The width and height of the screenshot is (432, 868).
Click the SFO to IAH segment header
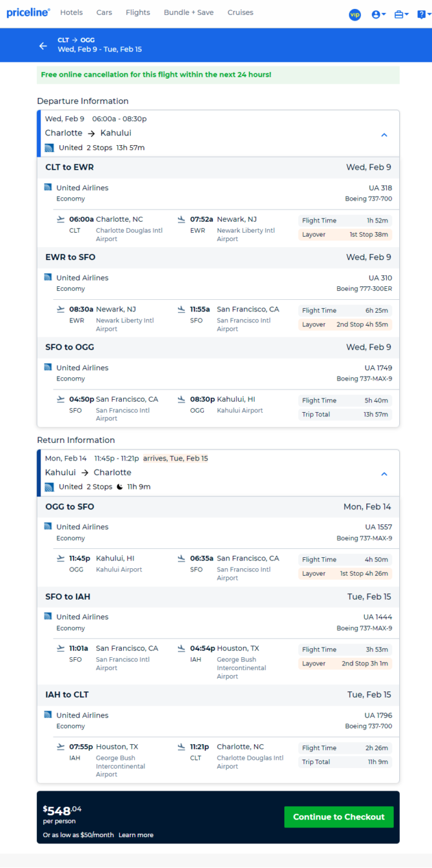pos(218,597)
